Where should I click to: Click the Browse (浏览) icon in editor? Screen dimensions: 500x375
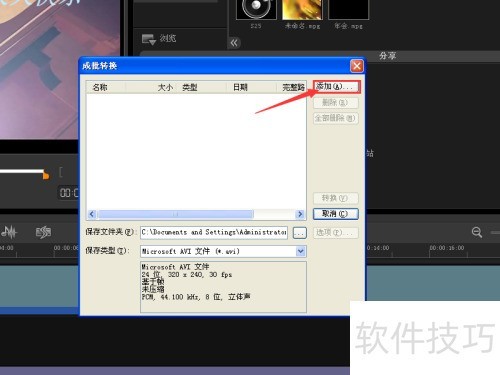(149, 39)
